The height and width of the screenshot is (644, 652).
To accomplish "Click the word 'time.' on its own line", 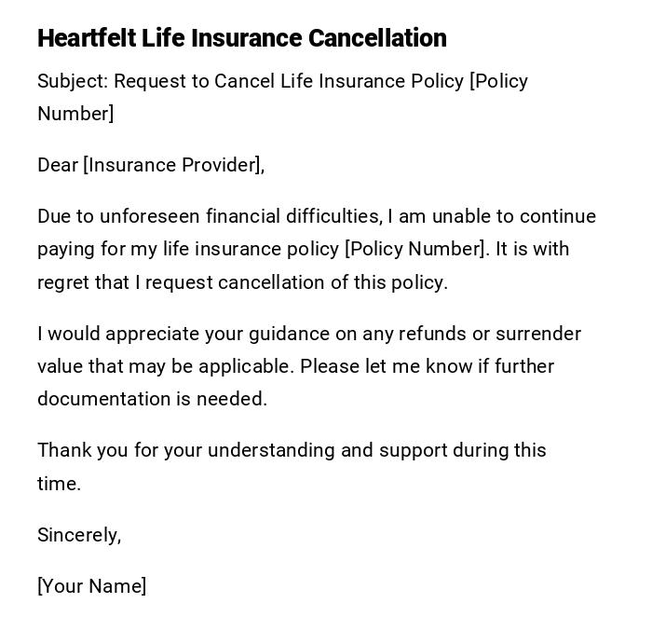I will [59, 484].
